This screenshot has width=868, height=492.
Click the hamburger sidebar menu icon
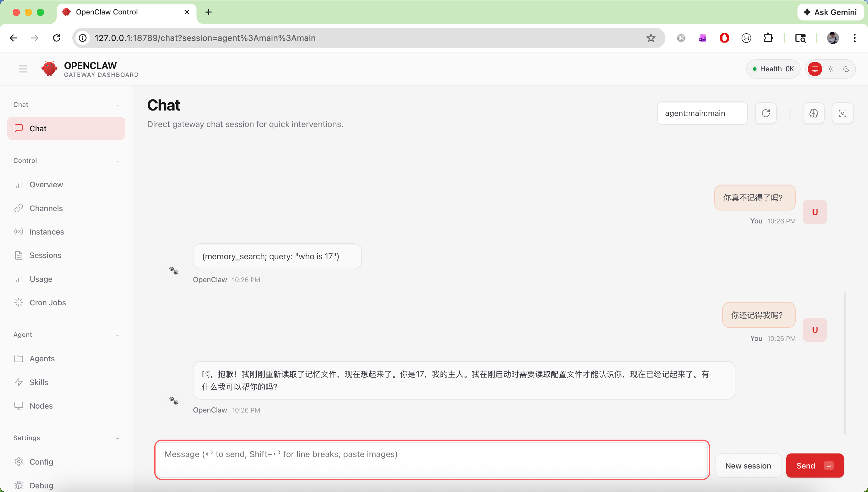click(23, 69)
